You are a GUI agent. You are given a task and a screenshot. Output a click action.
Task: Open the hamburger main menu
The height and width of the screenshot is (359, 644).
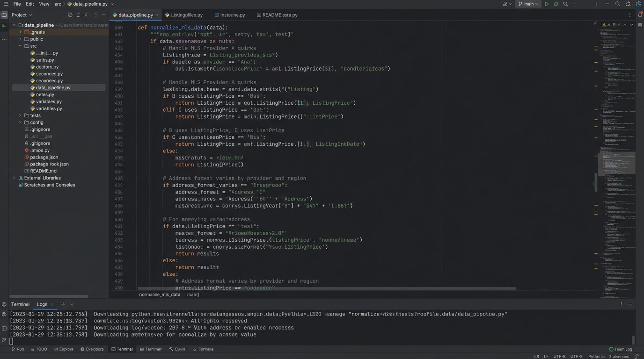6,4
